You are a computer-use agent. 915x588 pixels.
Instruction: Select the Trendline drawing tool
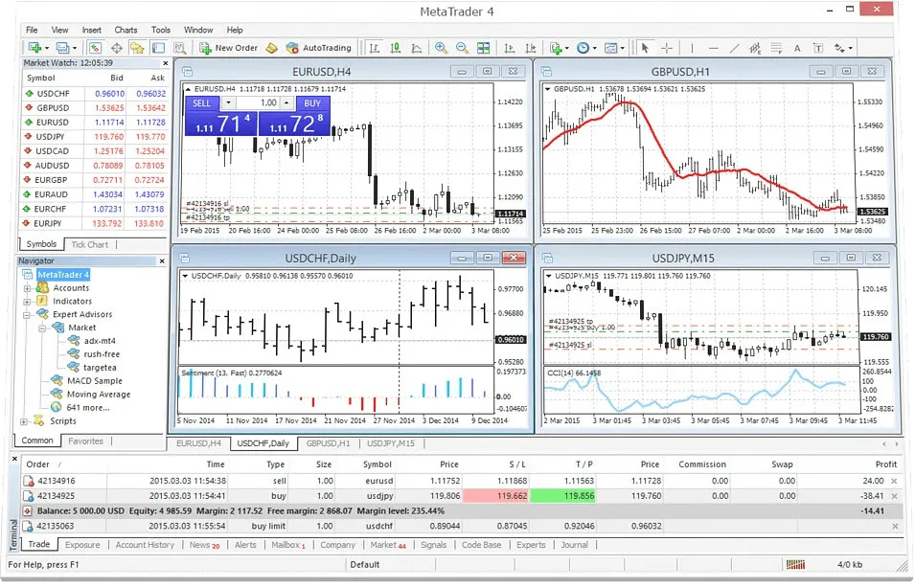734,48
